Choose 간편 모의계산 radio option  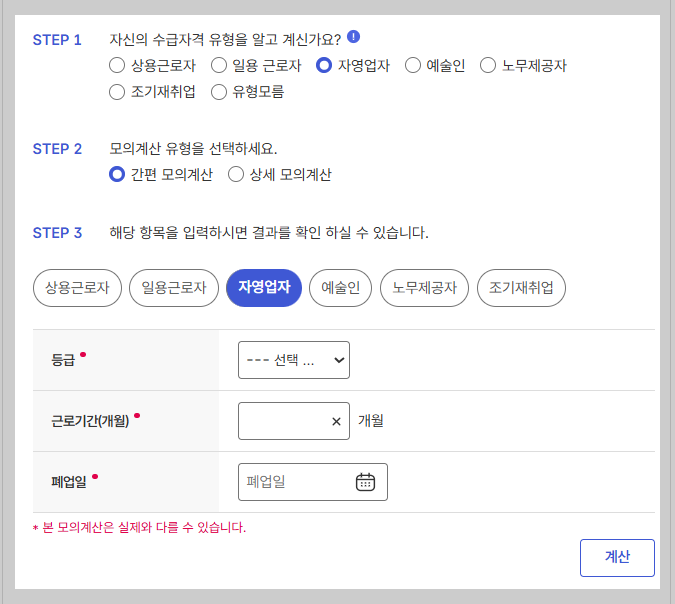(x=117, y=174)
